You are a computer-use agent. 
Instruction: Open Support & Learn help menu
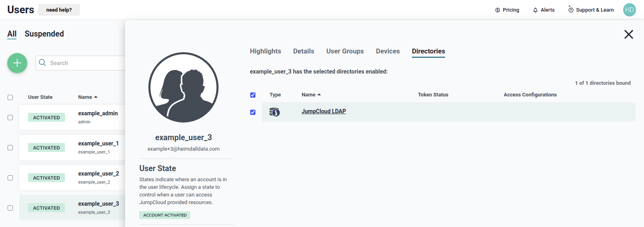(x=591, y=10)
